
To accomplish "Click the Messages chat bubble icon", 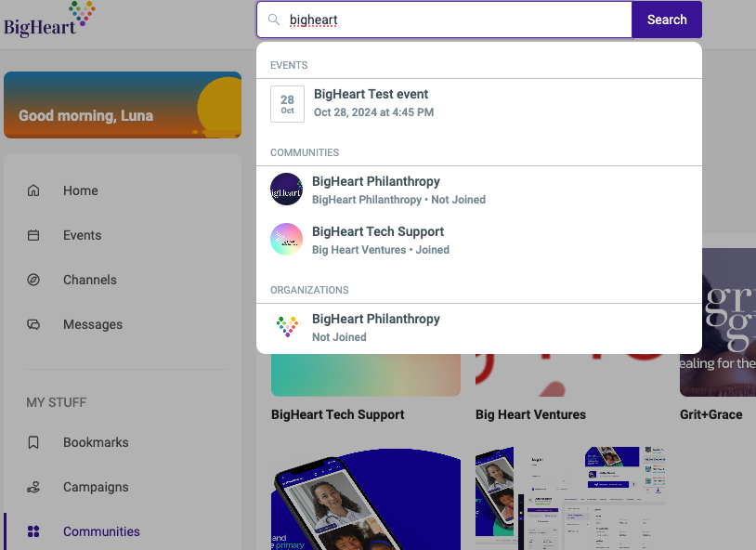I will click(33, 324).
